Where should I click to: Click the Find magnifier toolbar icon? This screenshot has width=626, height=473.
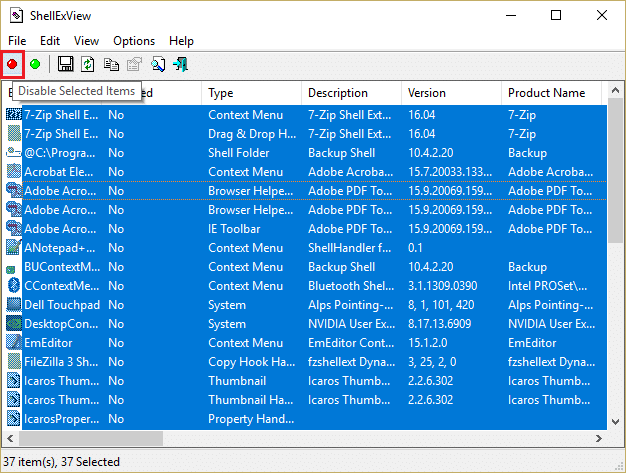point(158,65)
